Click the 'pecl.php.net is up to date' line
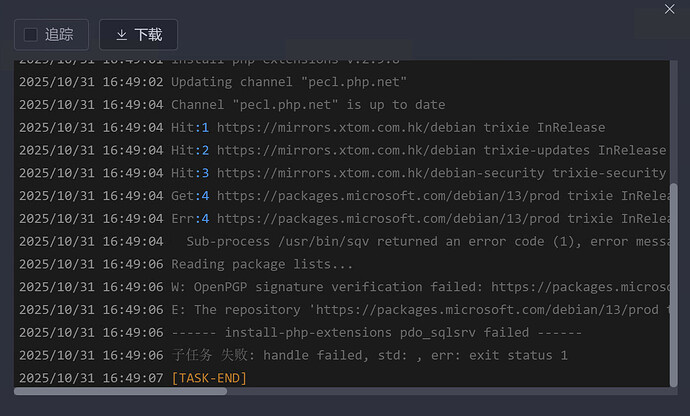 click(308, 105)
